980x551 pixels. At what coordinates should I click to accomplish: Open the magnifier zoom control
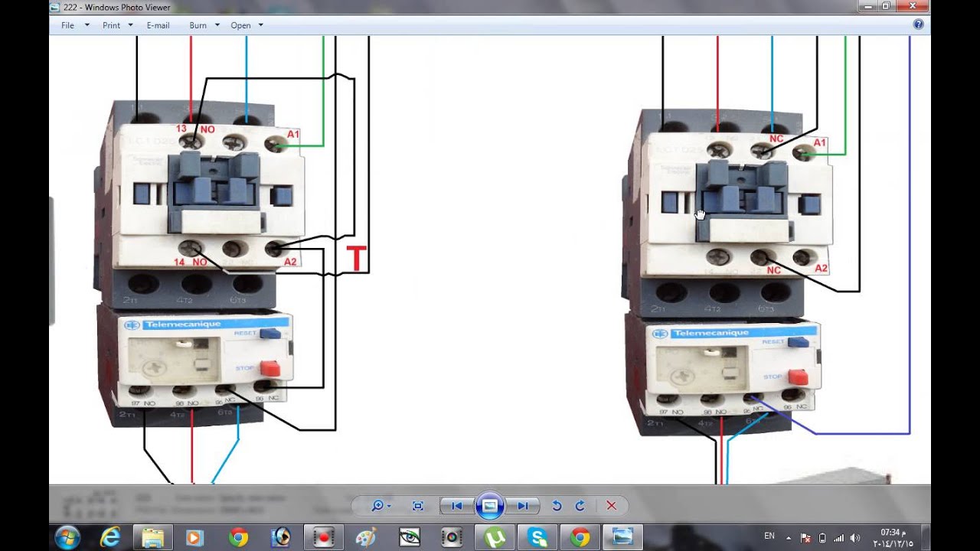381,506
